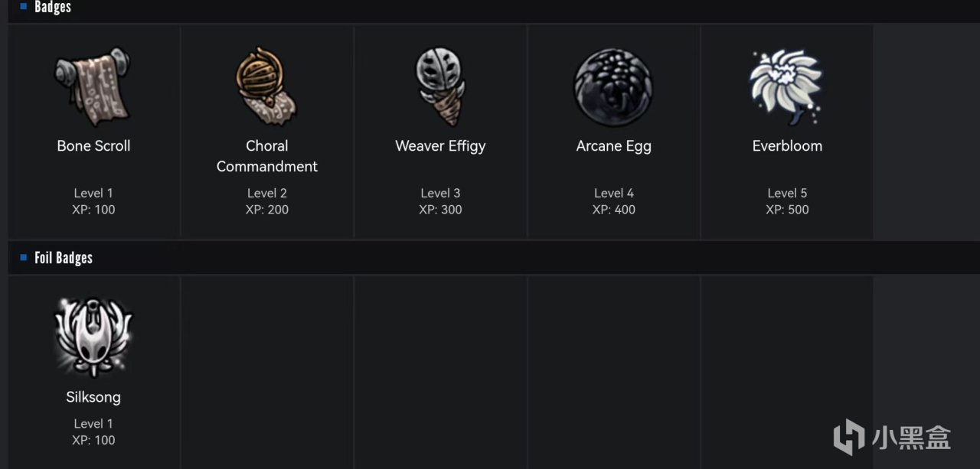The width and height of the screenshot is (980, 469).
Task: Open the Weaver Effigy badge image
Action: coord(440,86)
